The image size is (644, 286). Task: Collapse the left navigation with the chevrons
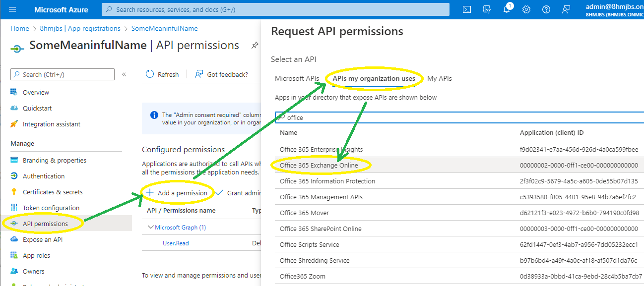pyautogui.click(x=124, y=74)
